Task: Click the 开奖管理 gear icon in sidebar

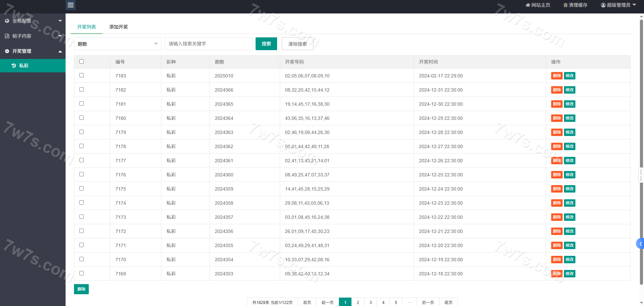Action: pyautogui.click(x=7, y=51)
